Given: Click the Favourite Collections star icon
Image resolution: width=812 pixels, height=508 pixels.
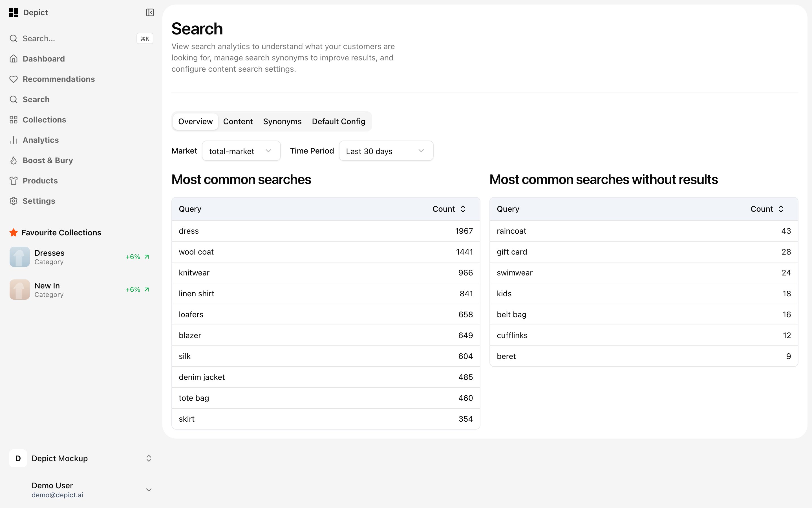Looking at the screenshot, I should pyautogui.click(x=14, y=233).
